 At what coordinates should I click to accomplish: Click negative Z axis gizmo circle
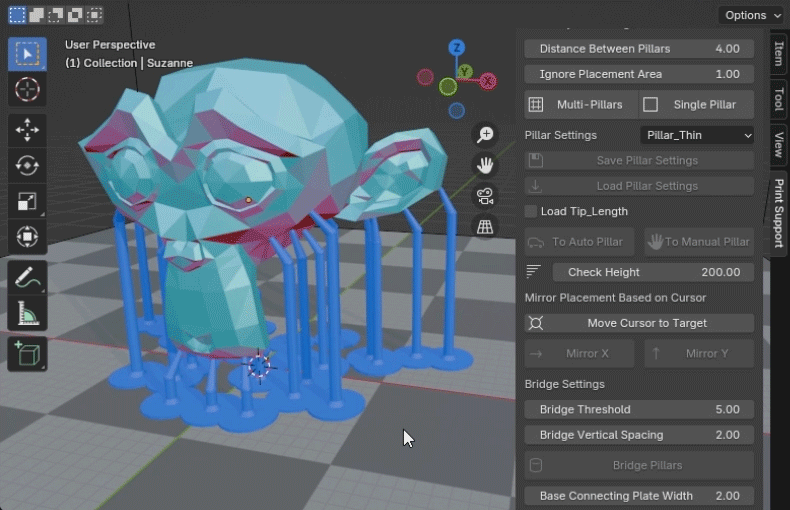(456, 110)
